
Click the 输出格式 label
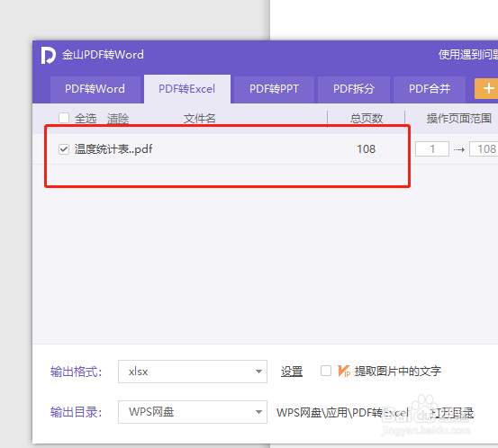point(76,372)
